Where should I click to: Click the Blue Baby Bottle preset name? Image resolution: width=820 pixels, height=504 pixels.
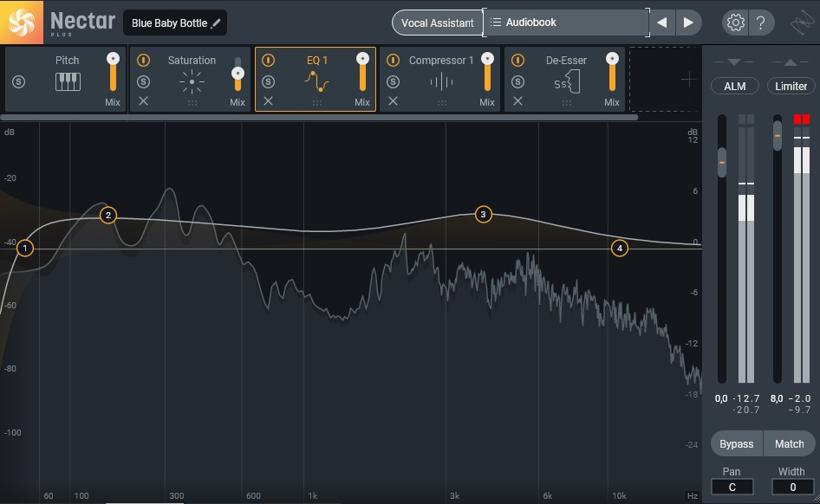tap(169, 23)
